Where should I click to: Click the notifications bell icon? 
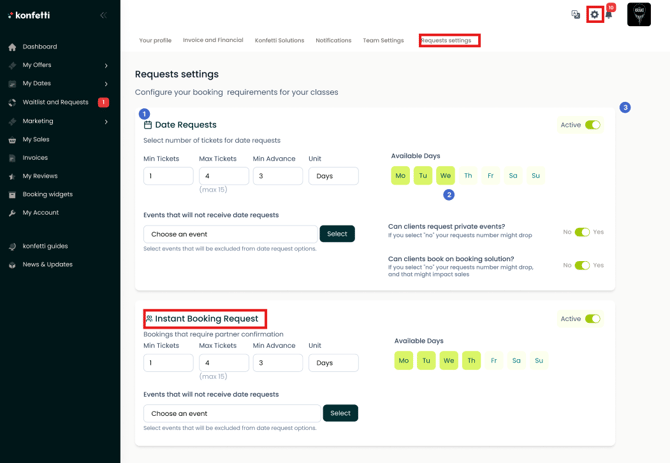(609, 14)
